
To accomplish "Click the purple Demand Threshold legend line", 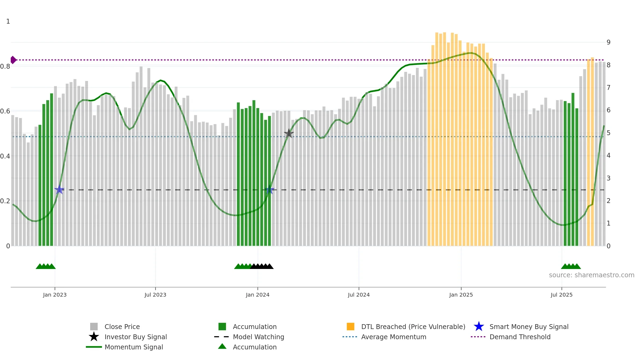I will (478, 337).
